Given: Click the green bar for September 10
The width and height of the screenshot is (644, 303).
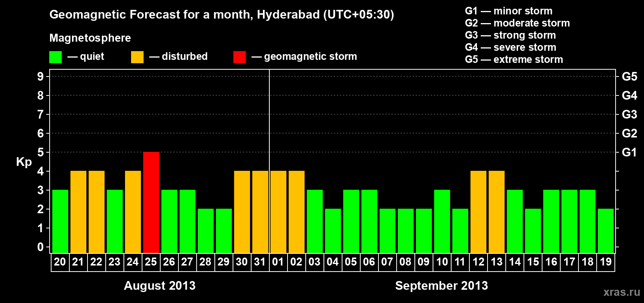Looking at the screenshot, I should pyautogui.click(x=442, y=222).
